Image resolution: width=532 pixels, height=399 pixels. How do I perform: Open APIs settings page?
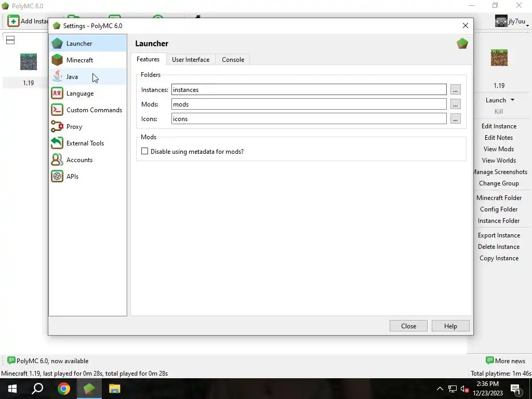tap(87, 177)
